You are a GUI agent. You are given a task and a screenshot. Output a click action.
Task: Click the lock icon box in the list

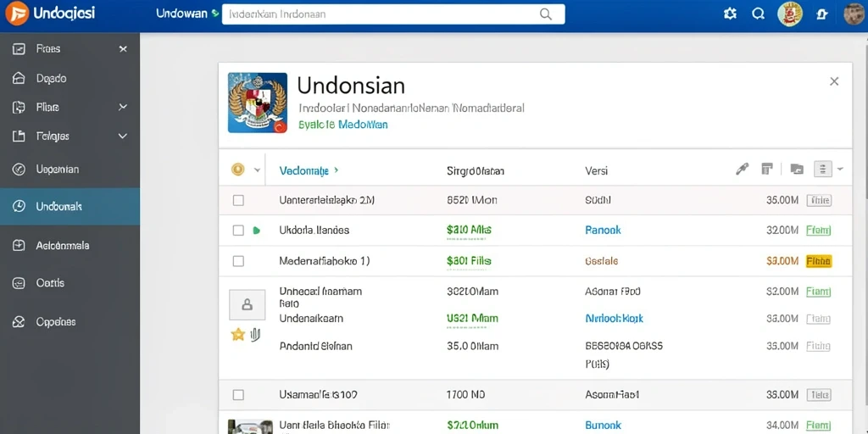click(x=247, y=304)
